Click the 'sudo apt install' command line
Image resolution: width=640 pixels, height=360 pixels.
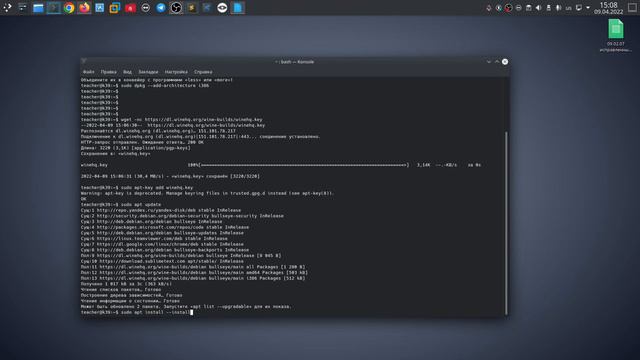tap(136, 312)
